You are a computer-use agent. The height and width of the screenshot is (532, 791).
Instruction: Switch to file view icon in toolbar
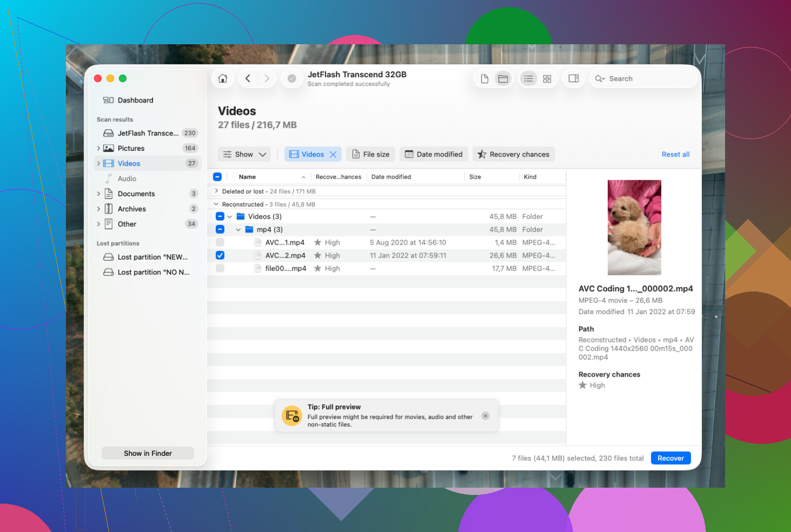pos(485,79)
